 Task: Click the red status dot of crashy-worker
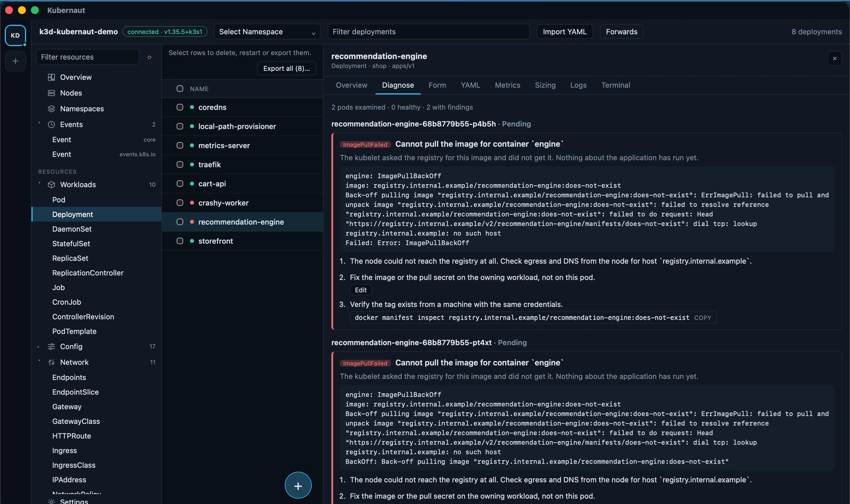tap(192, 203)
